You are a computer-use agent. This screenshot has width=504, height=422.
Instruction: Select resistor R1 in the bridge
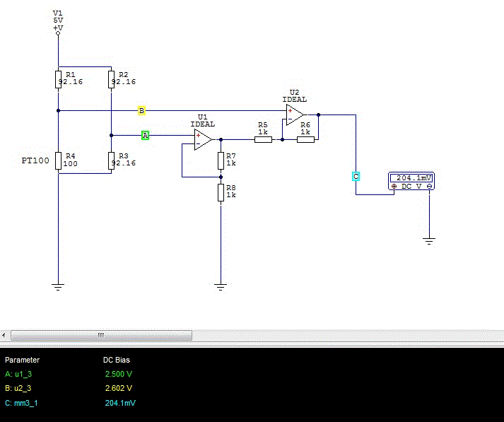tap(58, 79)
